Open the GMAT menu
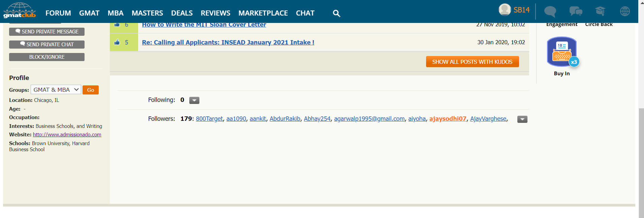 pos(89,13)
